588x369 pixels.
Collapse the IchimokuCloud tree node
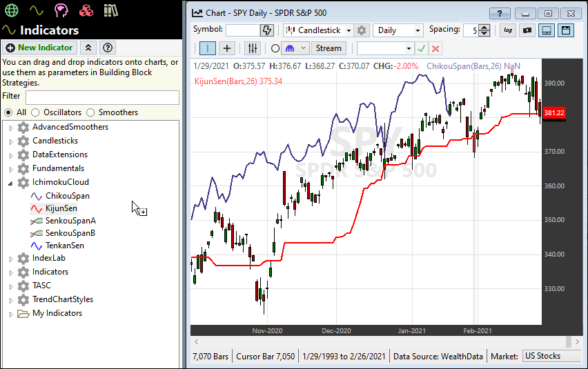pos(10,183)
